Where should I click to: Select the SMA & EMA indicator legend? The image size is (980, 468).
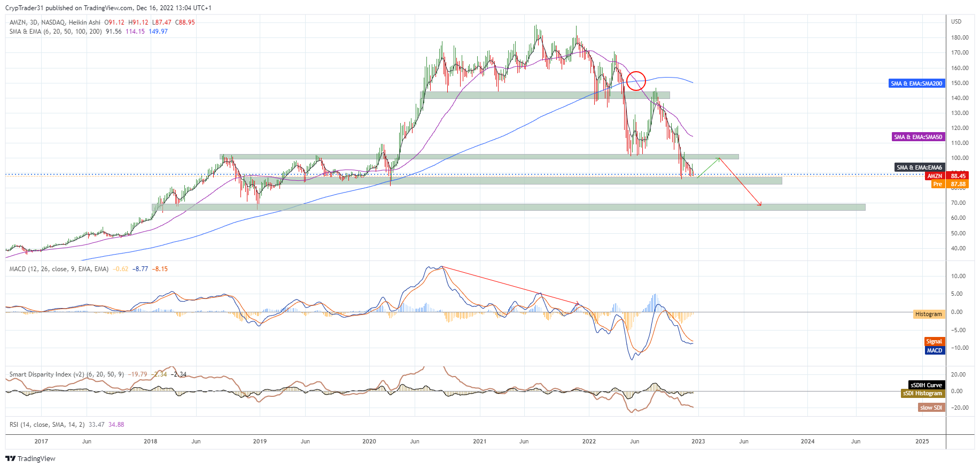[56, 32]
